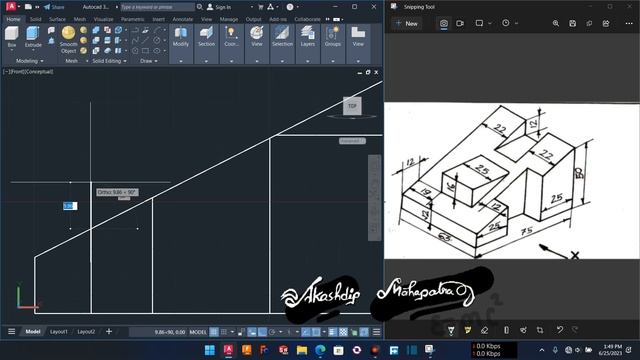Click Sign In in AutoCAD title bar

click(x=219, y=7)
